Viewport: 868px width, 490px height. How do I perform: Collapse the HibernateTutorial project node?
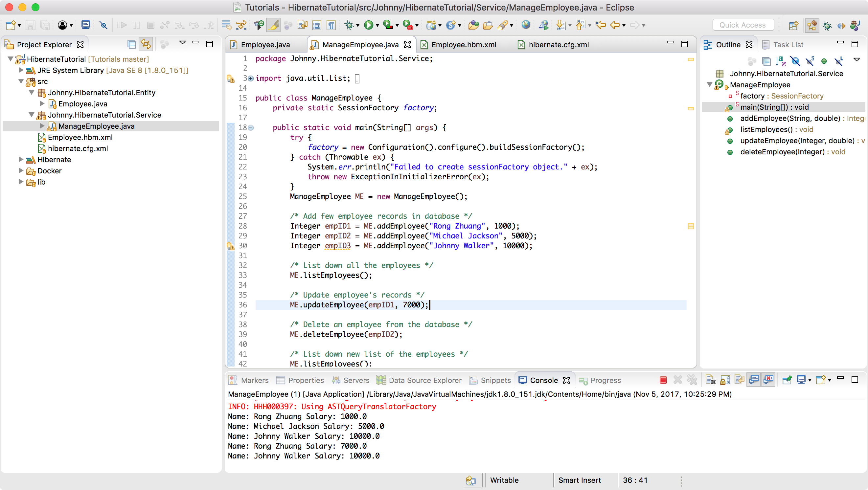pos(11,59)
